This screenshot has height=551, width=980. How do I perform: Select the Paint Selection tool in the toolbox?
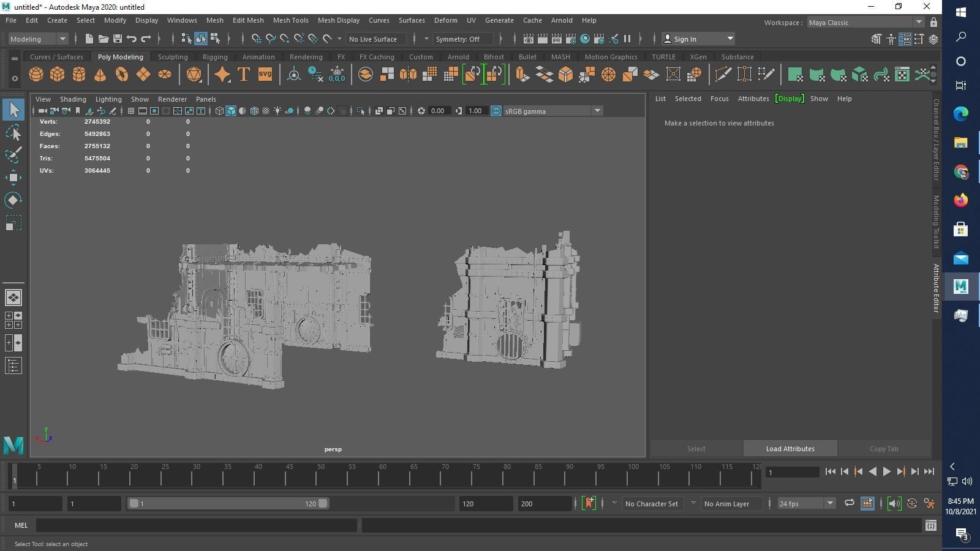13,155
